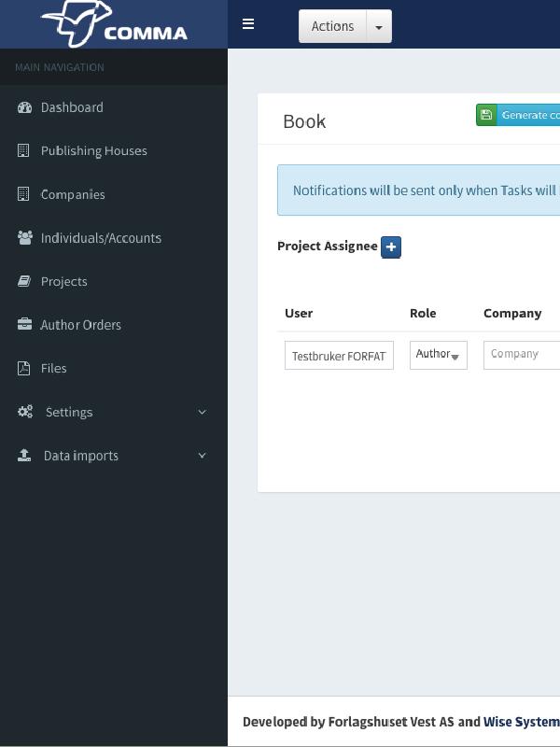This screenshot has width=560, height=747.
Task: Expand the Data imports chevron
Action: [202, 456]
